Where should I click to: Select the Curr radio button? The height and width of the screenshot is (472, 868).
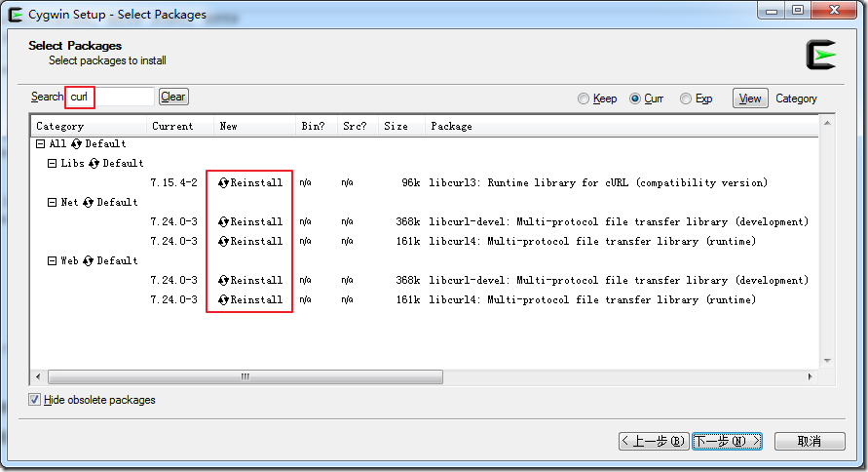pos(635,98)
